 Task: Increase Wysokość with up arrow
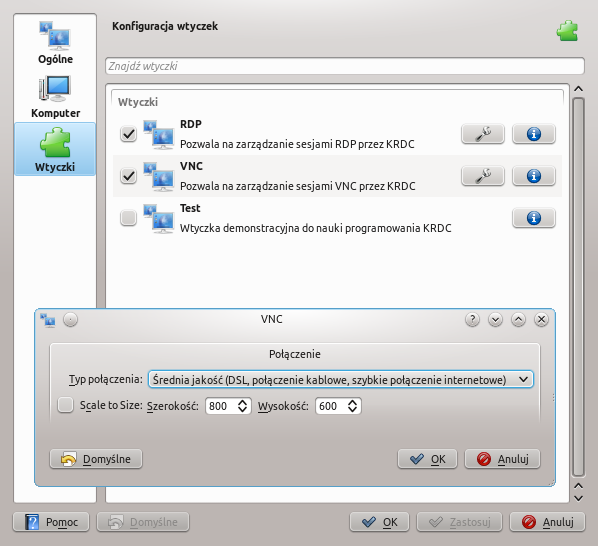point(352,402)
